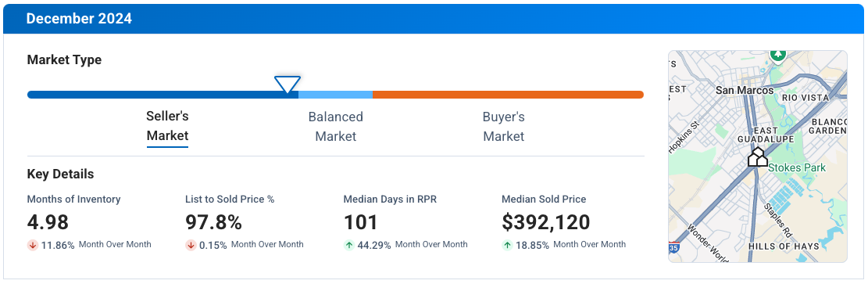Click the light blue Balanced Market bar segment
Image resolution: width=868 pixels, height=284 pixels.
pyautogui.click(x=335, y=95)
